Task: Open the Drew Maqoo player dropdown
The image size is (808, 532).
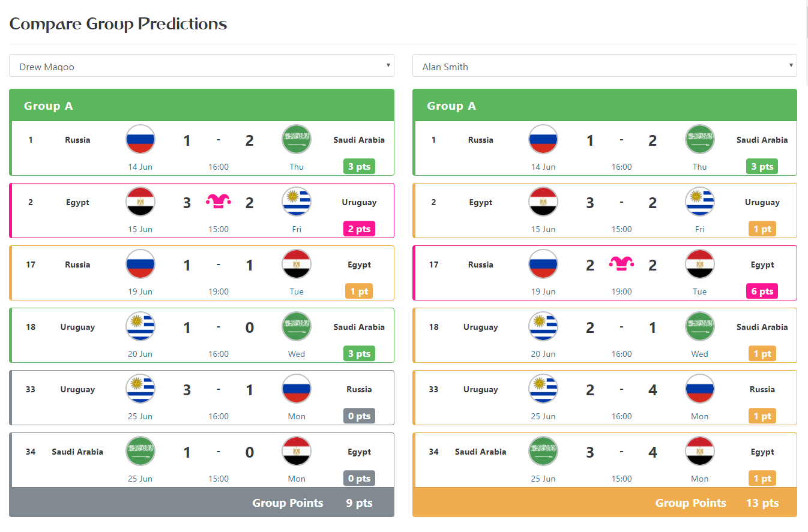Action: pos(202,66)
